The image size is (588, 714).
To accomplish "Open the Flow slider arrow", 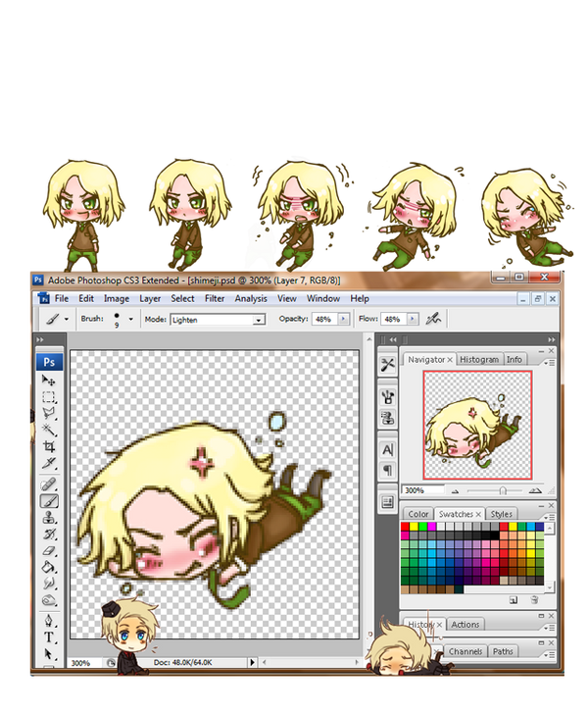I will [x=413, y=319].
